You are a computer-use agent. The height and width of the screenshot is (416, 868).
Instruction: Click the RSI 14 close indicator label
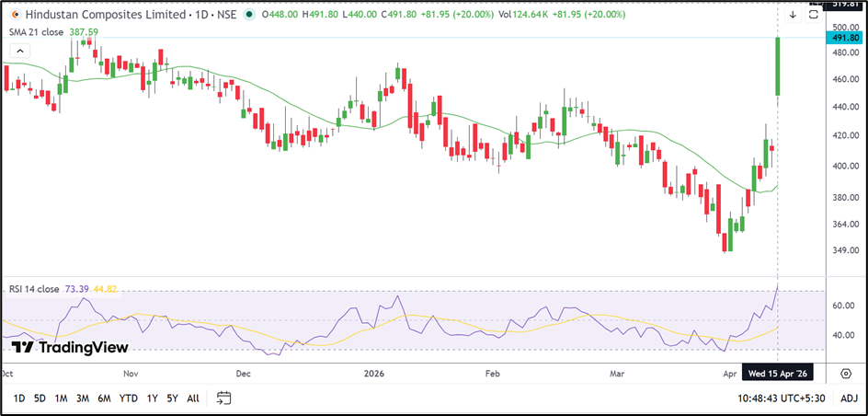(34, 289)
